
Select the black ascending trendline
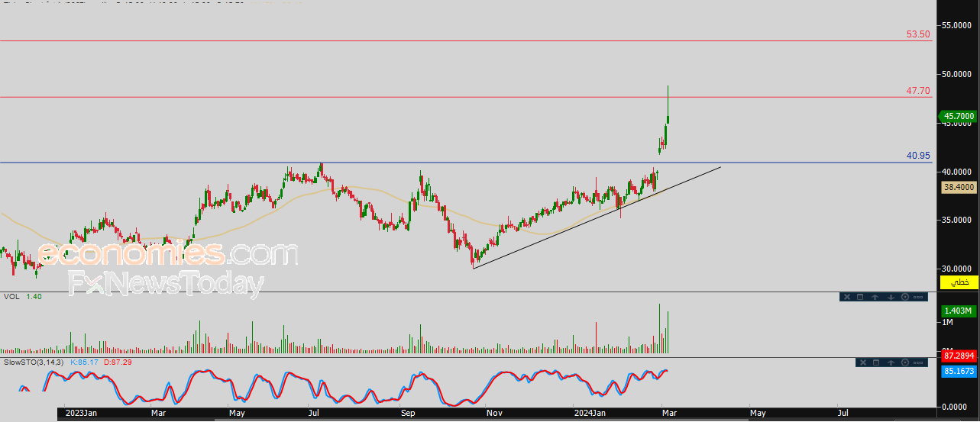(x=597, y=217)
